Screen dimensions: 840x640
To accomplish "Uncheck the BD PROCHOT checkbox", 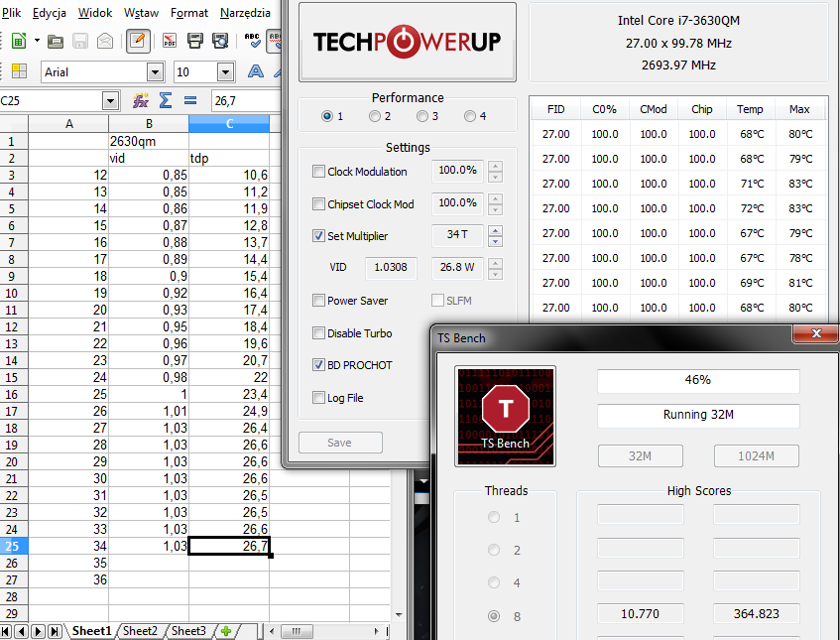I will pyautogui.click(x=318, y=365).
